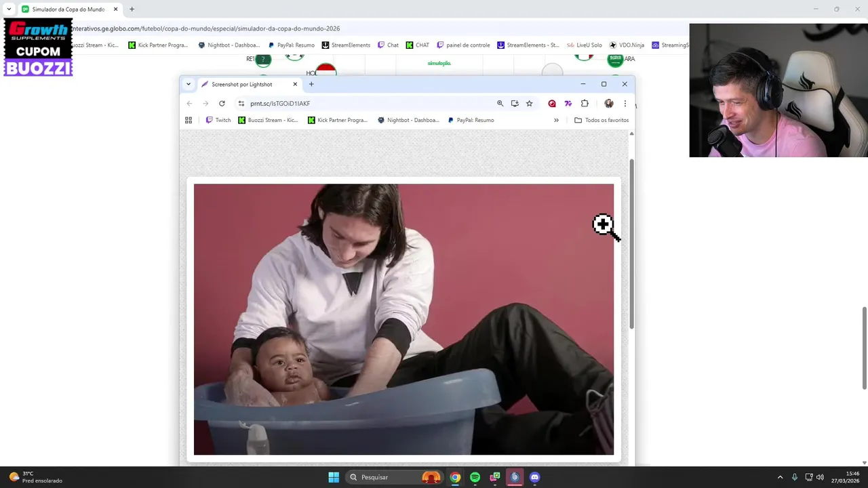Screen dimensions: 868x488
Task: Minimize the Lightshot Chrome window
Action: (x=583, y=84)
